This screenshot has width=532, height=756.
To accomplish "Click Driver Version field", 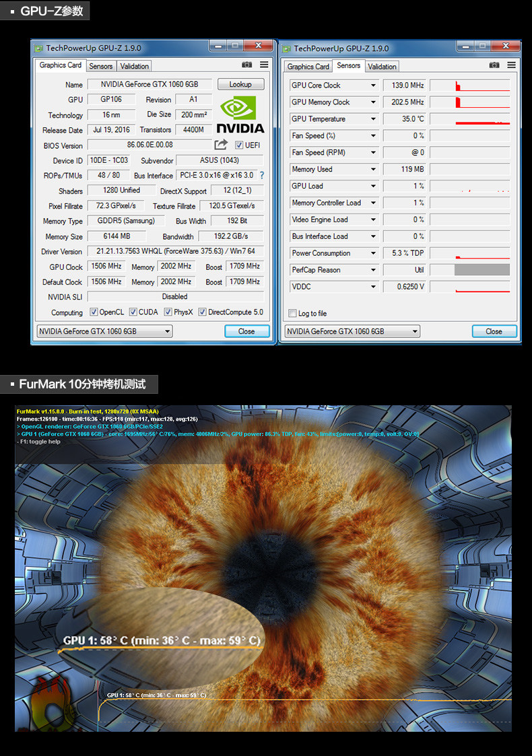I will (x=176, y=251).
